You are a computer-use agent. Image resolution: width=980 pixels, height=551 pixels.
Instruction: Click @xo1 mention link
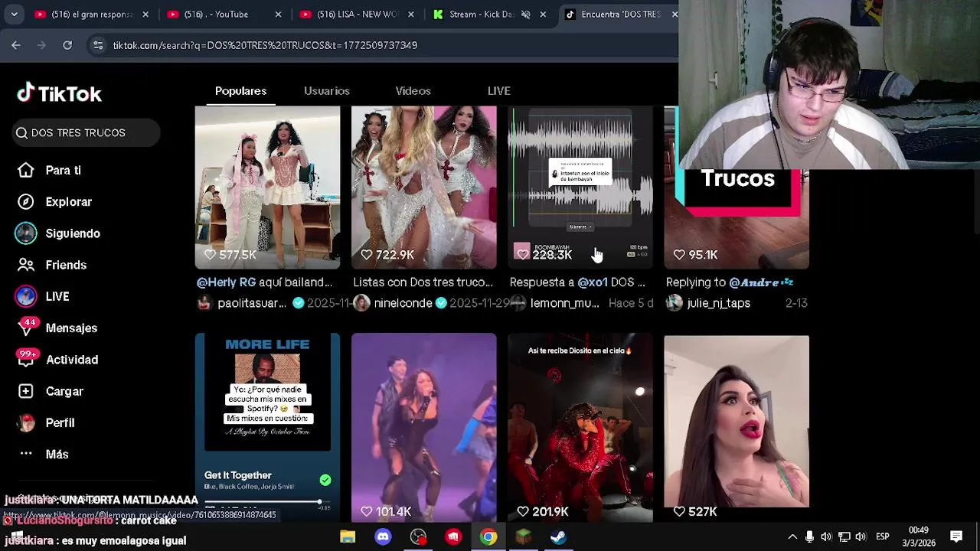point(593,282)
